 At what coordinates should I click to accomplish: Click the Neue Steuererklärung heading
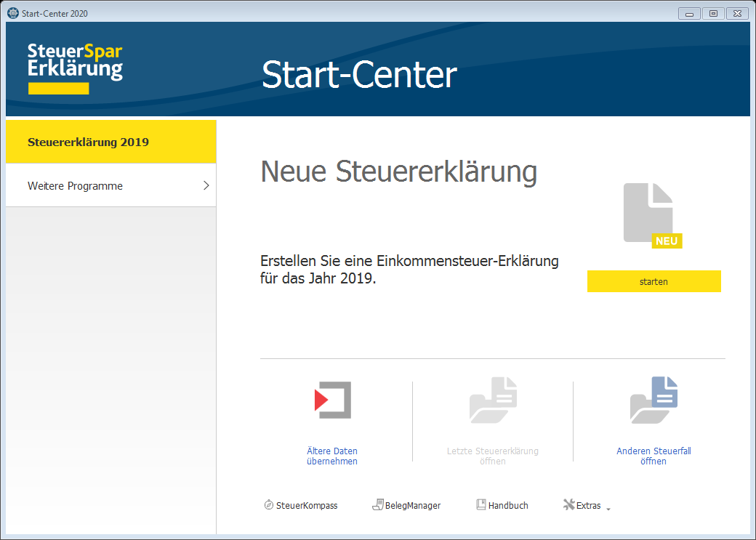[399, 172]
